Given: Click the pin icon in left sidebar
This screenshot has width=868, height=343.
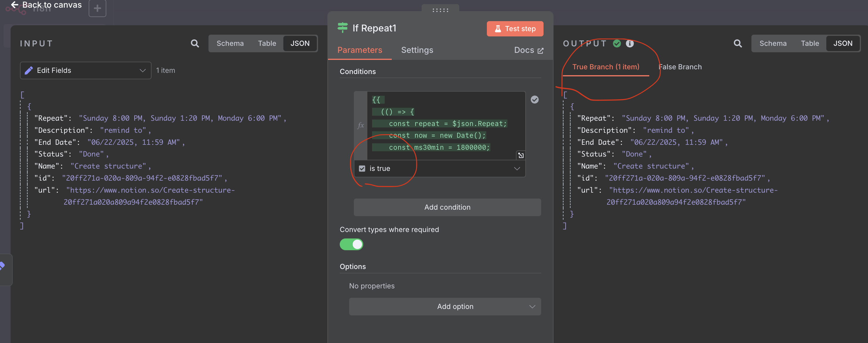Looking at the screenshot, I should click(2, 266).
